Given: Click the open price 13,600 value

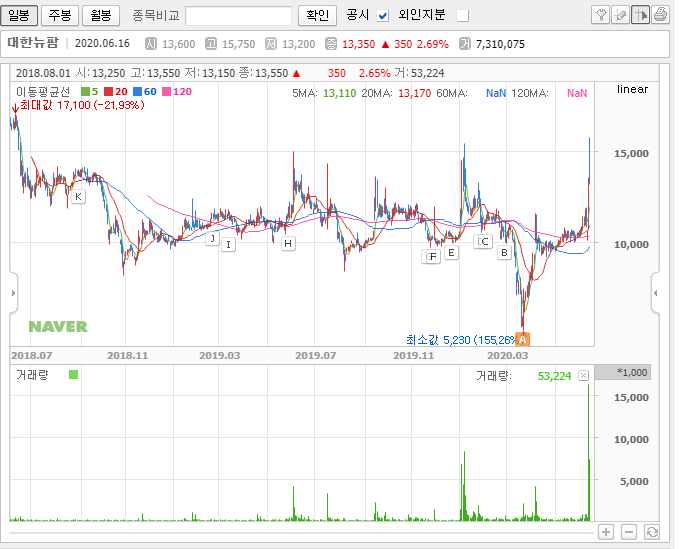Looking at the screenshot, I should [x=178, y=44].
